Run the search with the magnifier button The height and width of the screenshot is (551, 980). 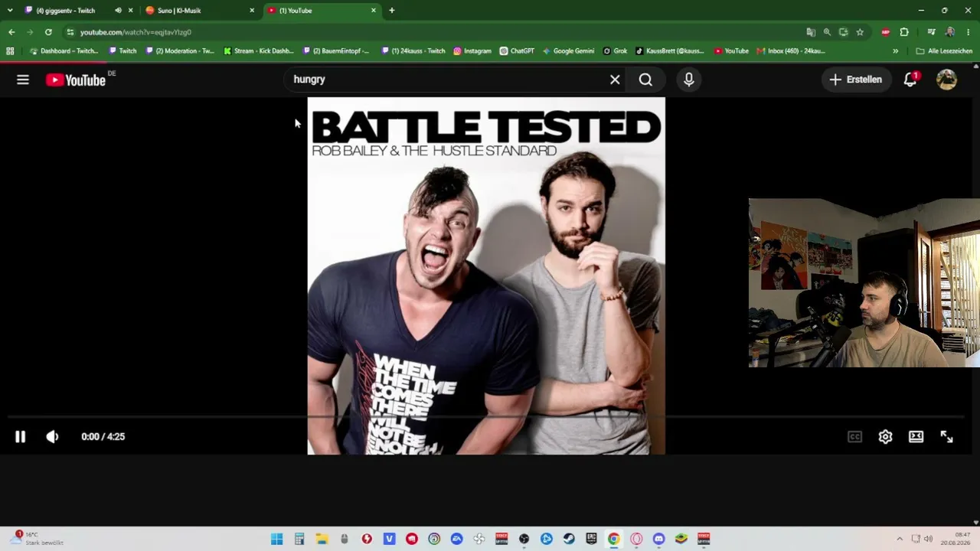[645, 80]
